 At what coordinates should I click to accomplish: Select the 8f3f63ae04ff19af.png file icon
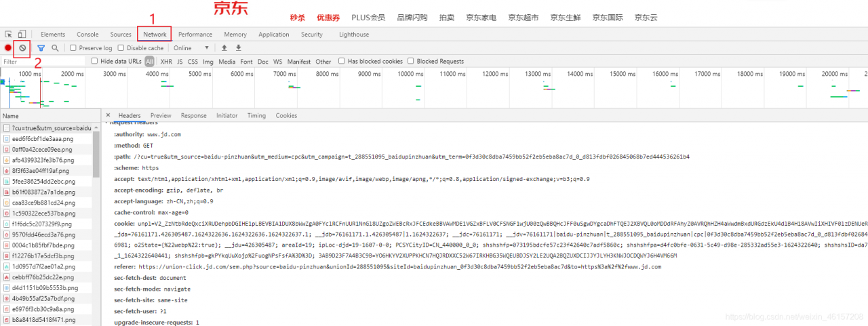click(7, 171)
